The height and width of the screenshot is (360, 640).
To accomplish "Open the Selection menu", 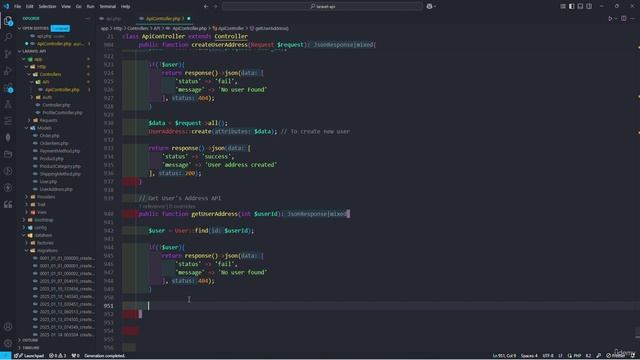I will coord(47,7).
